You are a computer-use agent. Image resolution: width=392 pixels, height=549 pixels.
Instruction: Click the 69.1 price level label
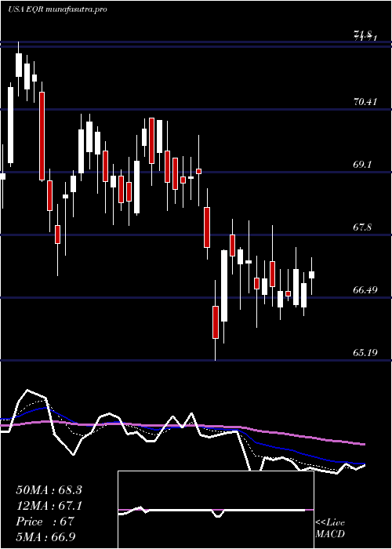click(365, 165)
